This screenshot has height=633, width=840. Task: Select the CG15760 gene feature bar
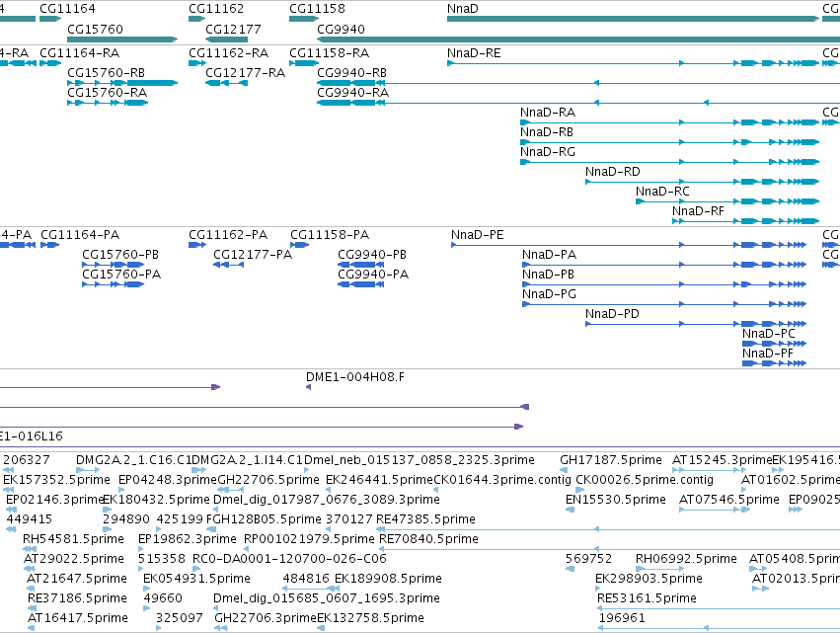click(x=122, y=40)
